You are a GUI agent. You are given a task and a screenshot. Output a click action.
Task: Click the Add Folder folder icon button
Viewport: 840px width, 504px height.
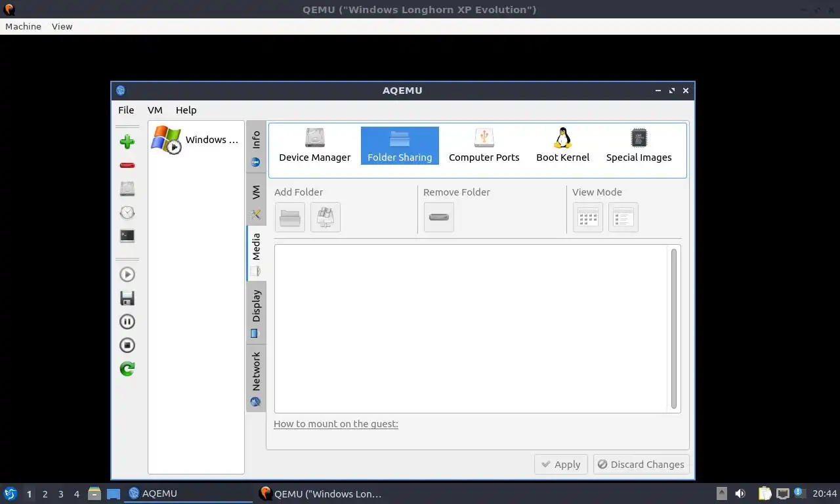click(290, 217)
